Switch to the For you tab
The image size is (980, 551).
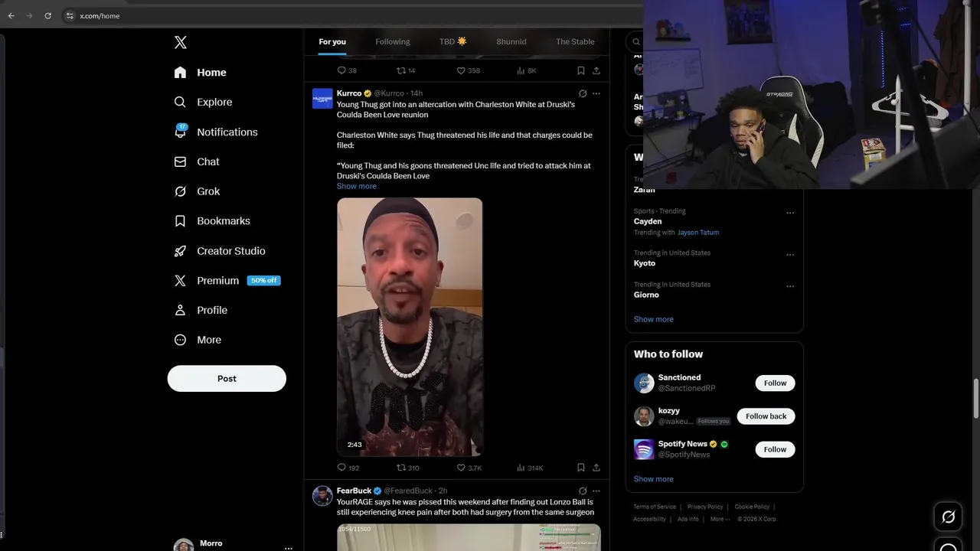click(332, 41)
